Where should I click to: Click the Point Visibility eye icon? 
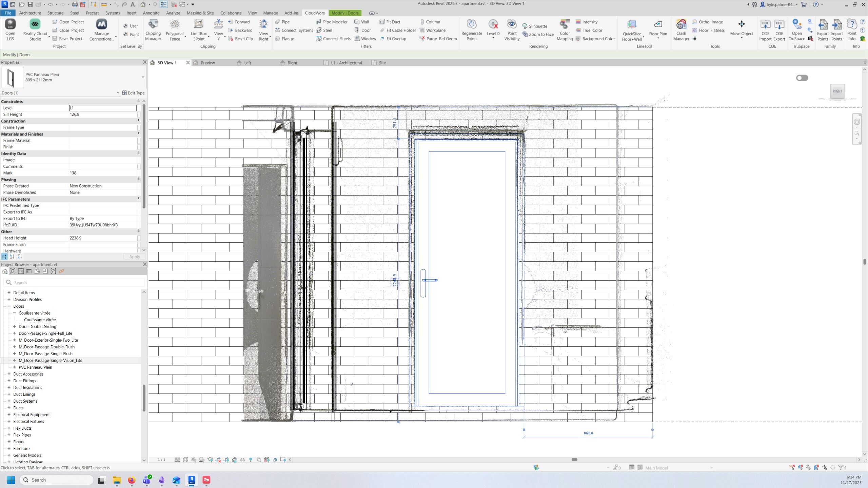coord(511,24)
